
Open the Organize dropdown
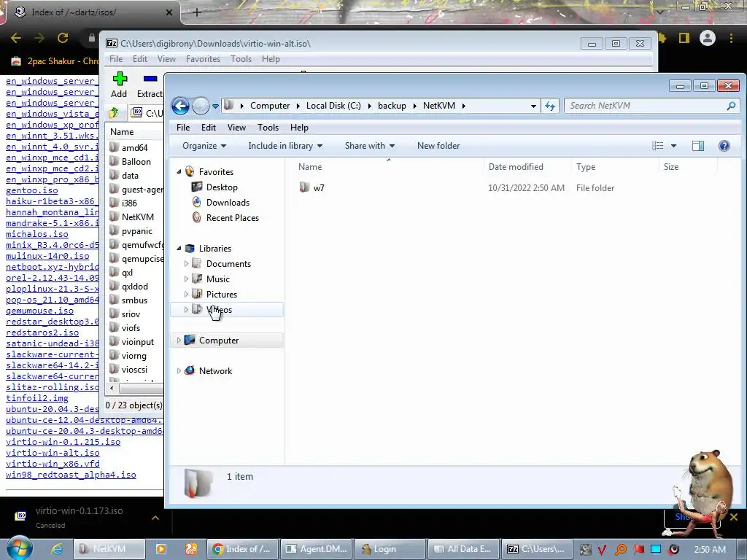(x=204, y=146)
